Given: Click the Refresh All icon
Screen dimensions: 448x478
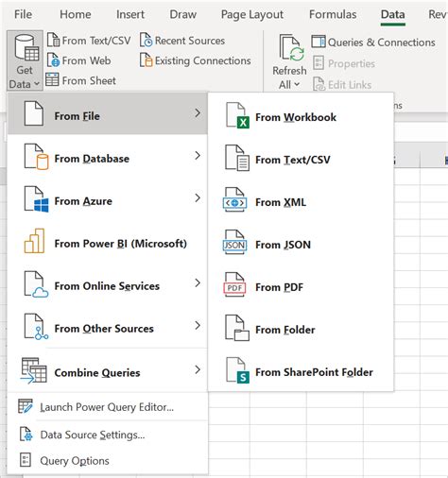Looking at the screenshot, I should coord(291,48).
